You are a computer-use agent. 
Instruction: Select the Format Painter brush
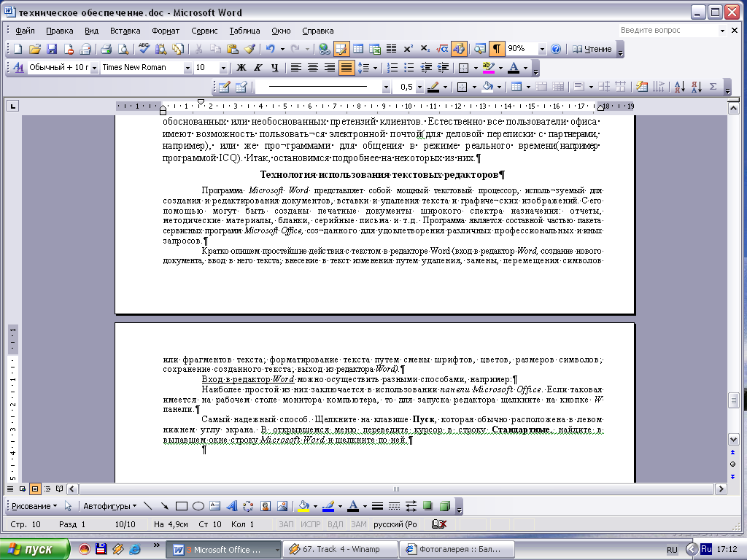point(249,49)
